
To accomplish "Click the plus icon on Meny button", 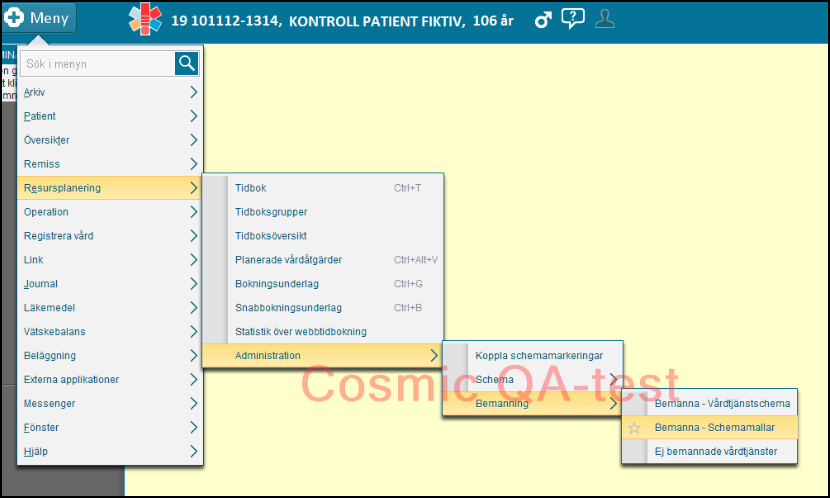I will 15,19.
